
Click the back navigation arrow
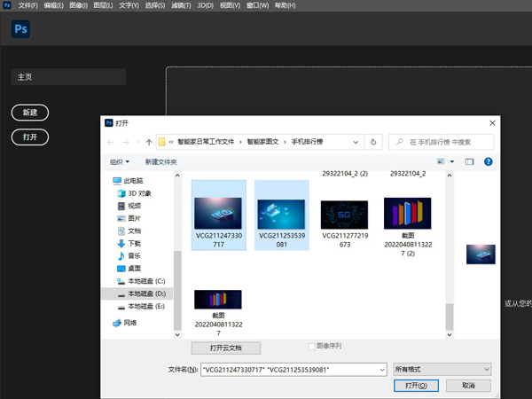click(x=111, y=142)
